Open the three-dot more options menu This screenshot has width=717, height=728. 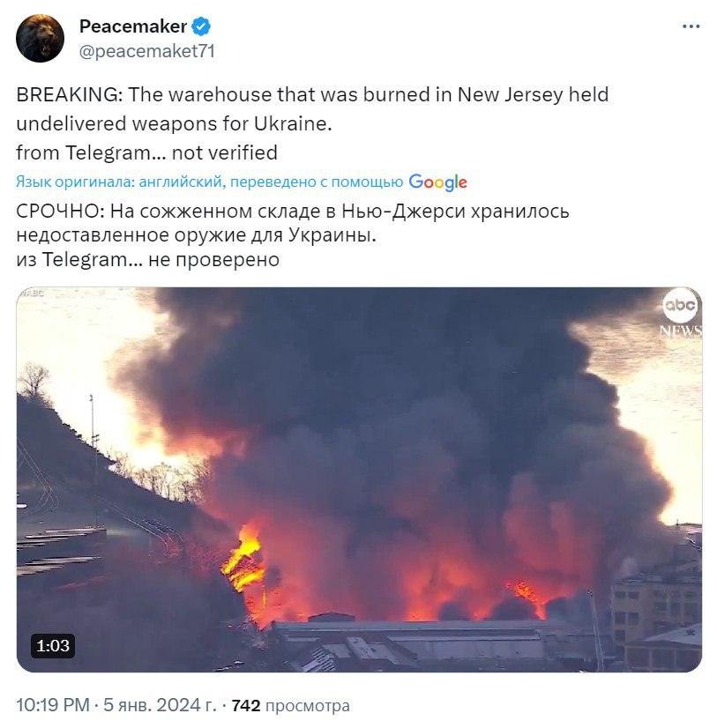point(691,26)
